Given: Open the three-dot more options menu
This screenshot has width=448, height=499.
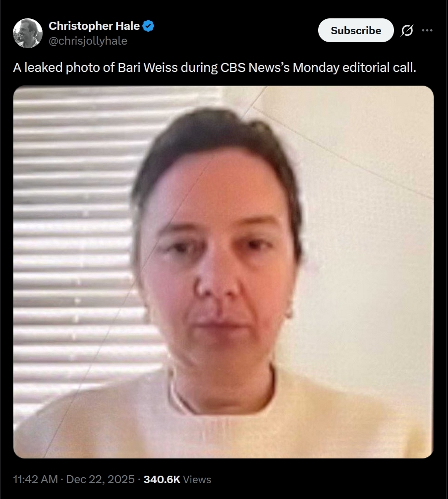Looking at the screenshot, I should coord(427,30).
